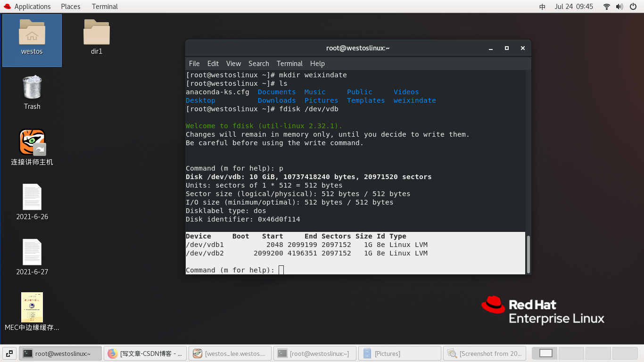Open the Search menu in the terminal
The width and height of the screenshot is (644, 362).
pyautogui.click(x=258, y=64)
